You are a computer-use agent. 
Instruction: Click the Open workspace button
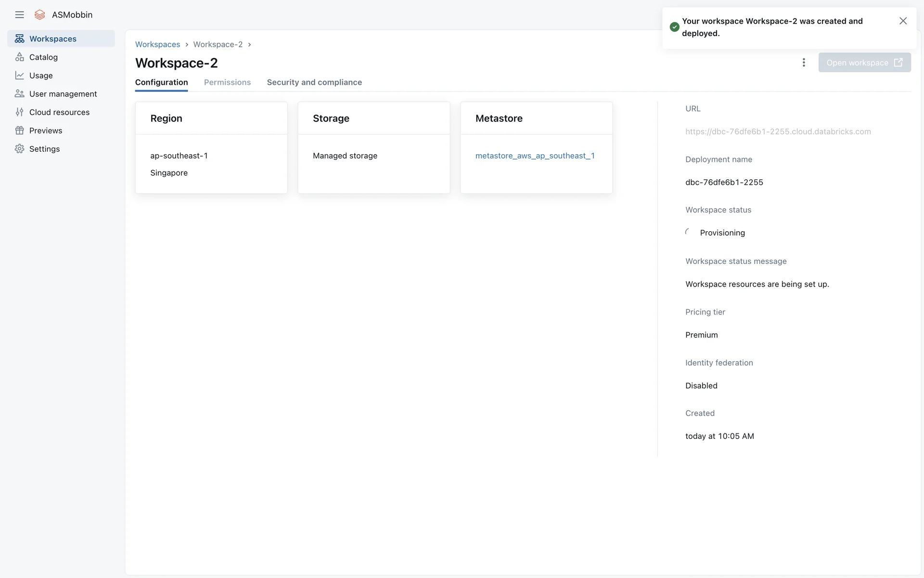pos(864,63)
